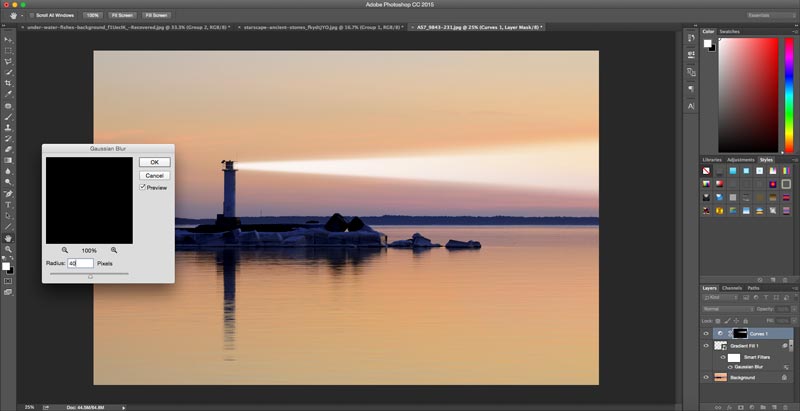Select the Blur tool
The image size is (800, 411).
click(8, 171)
